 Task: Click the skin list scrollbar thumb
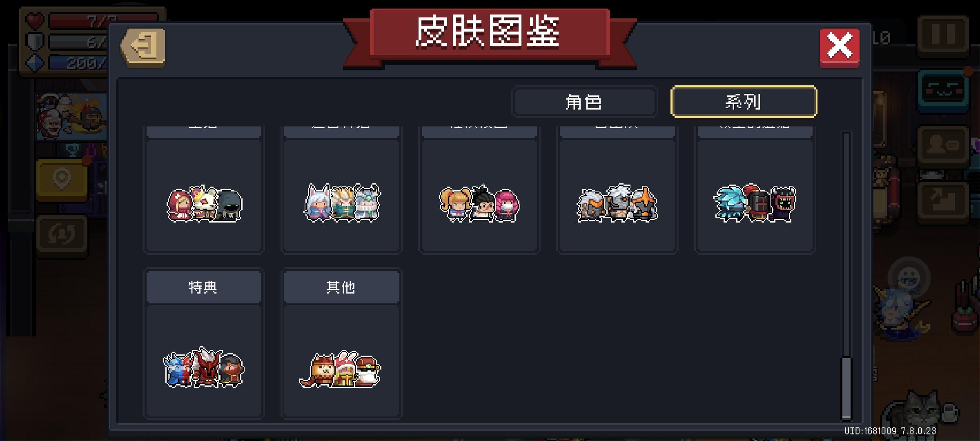click(x=846, y=388)
